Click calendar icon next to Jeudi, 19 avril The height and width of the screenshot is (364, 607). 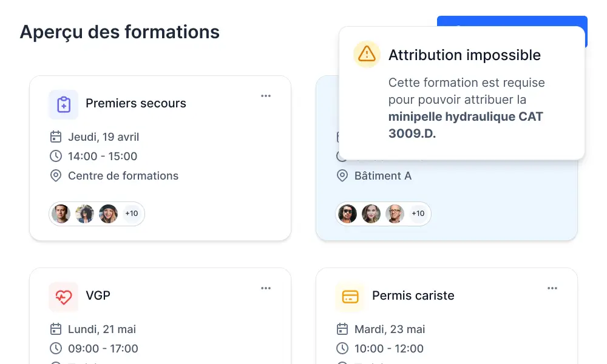click(56, 137)
